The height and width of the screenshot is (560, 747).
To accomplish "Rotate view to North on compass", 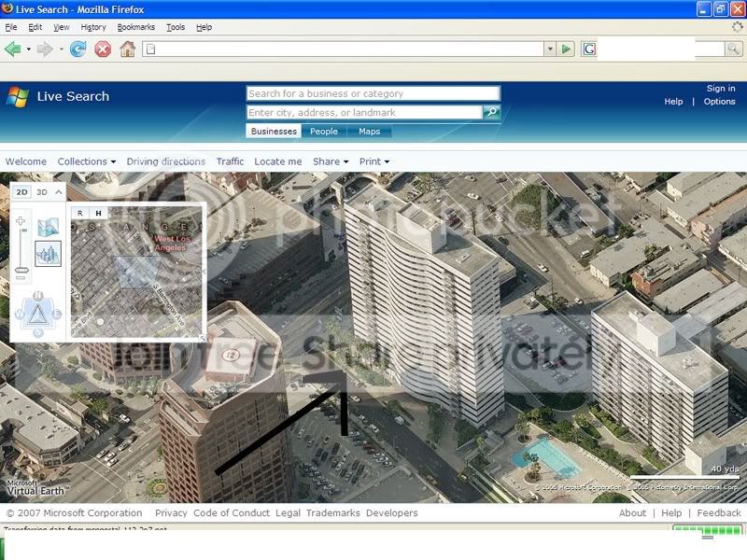I will [x=37, y=296].
